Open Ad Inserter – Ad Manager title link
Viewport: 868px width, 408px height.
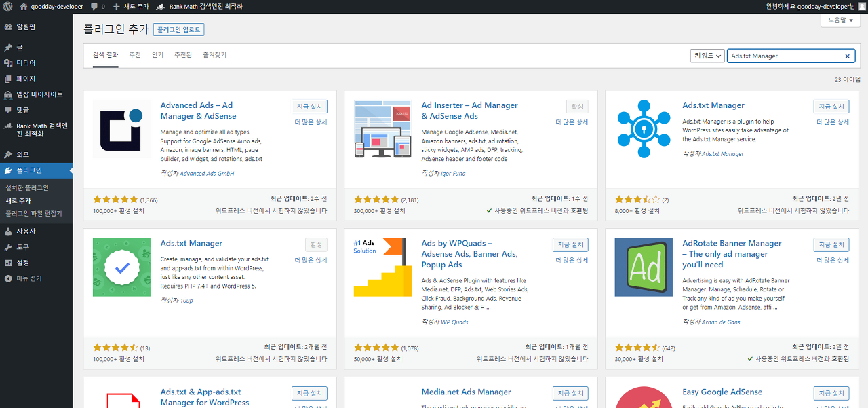[x=469, y=111]
